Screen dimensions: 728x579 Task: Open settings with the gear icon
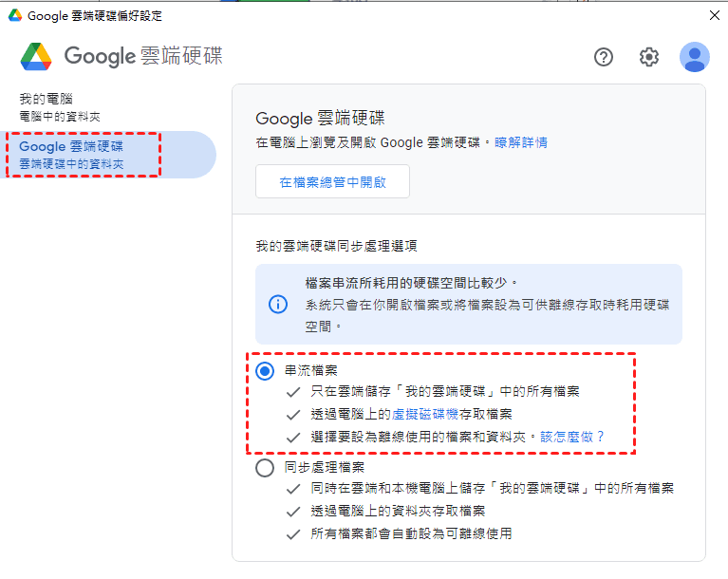649,57
